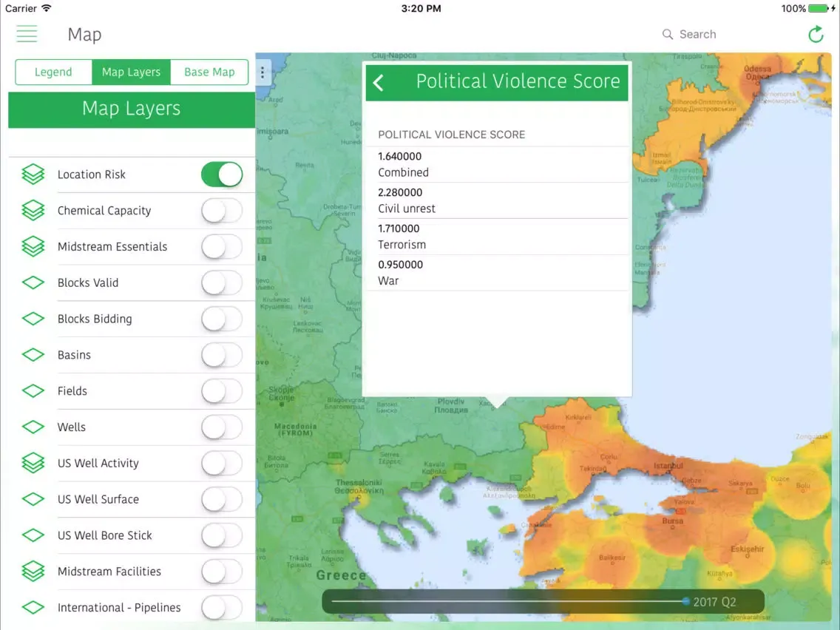Tap Thessaloniki on the map
The image size is (840, 630).
click(359, 486)
